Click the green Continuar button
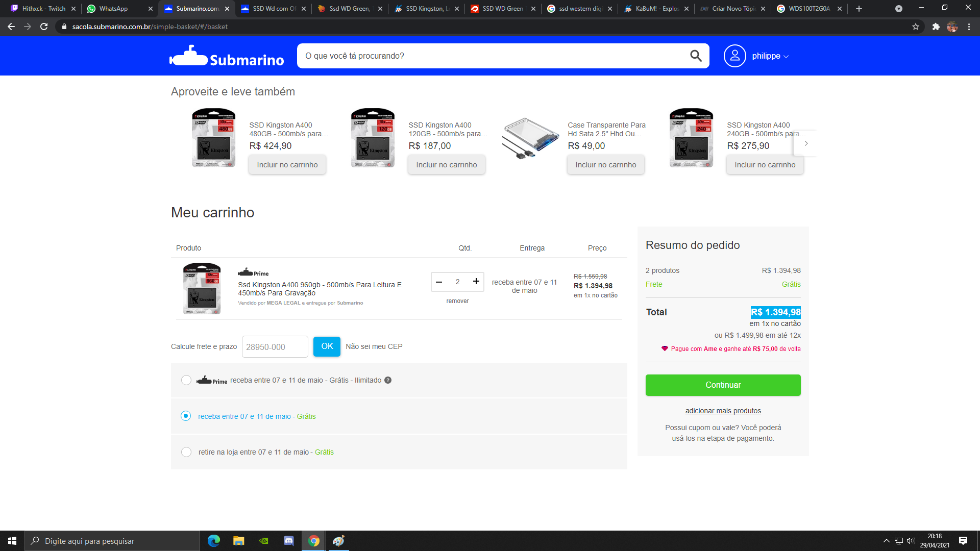The height and width of the screenshot is (551, 980). coord(723,385)
